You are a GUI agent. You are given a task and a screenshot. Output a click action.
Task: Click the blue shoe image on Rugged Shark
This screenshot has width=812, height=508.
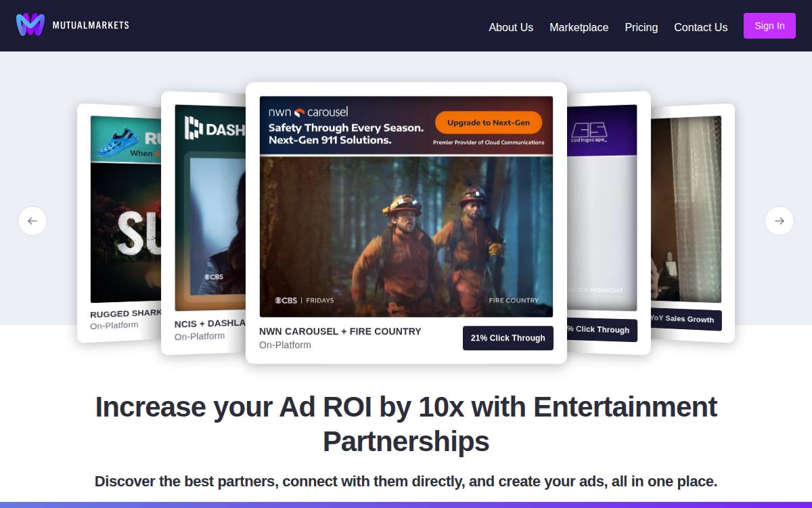[x=116, y=143]
